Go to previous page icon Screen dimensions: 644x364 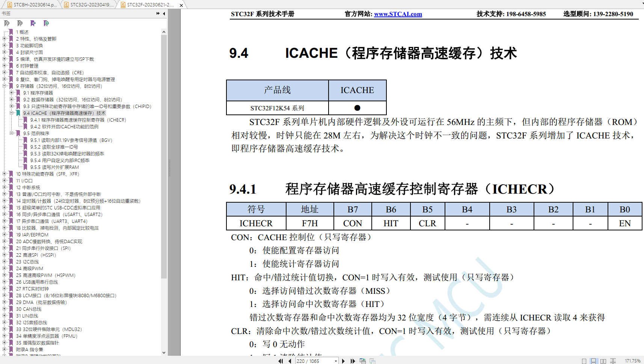tap(290, 361)
